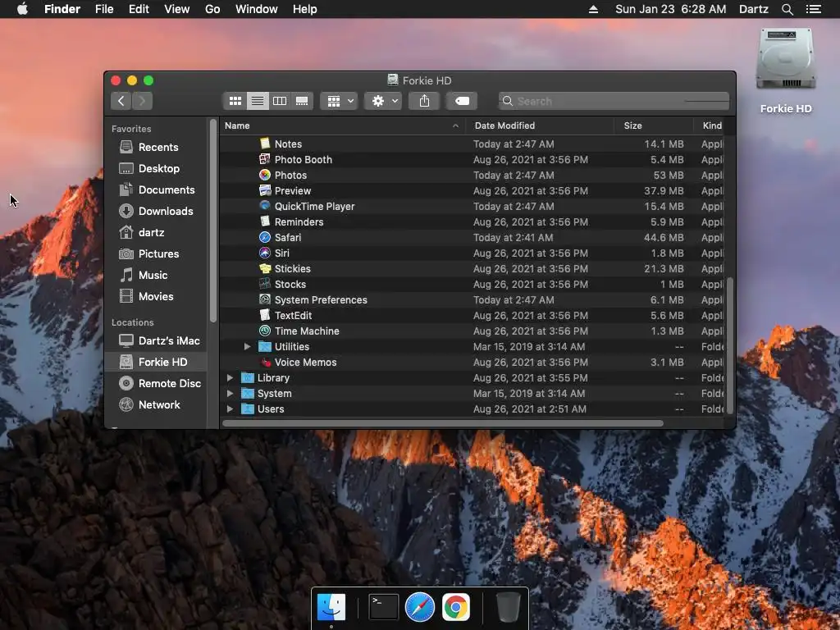The height and width of the screenshot is (630, 840).
Task: Open the Trash in the Dock
Action: (508, 607)
